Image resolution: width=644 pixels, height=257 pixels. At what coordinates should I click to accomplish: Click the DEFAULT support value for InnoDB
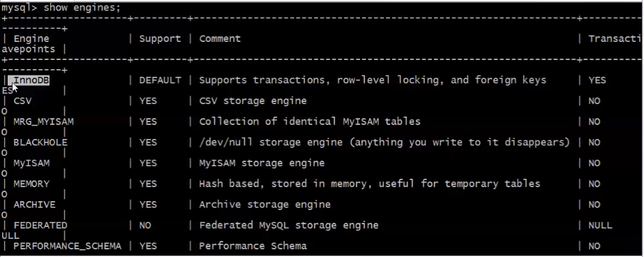(160, 80)
